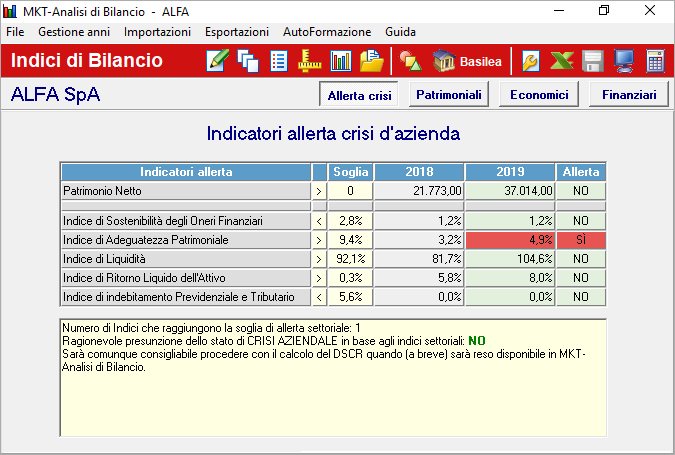Open the list document icon
The width and height of the screenshot is (675, 455).
coord(279,61)
